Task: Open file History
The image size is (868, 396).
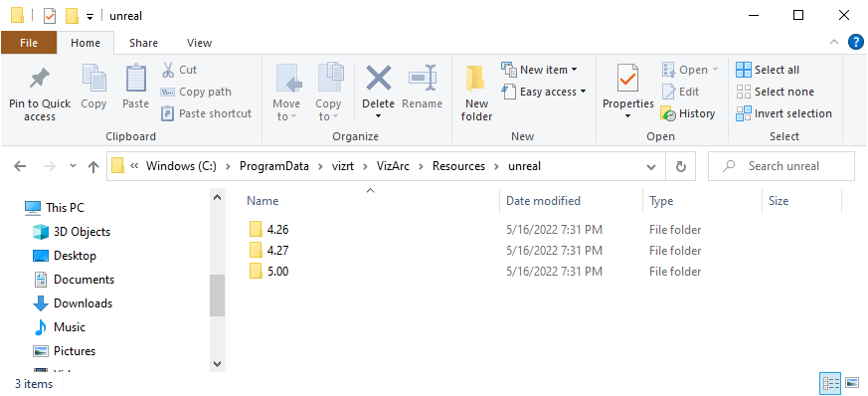Action: click(688, 113)
